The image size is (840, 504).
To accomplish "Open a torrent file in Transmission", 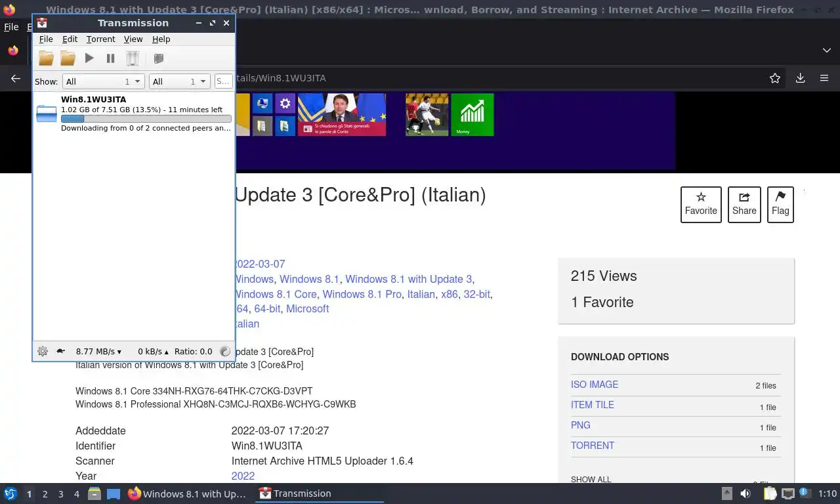I will coord(46,58).
